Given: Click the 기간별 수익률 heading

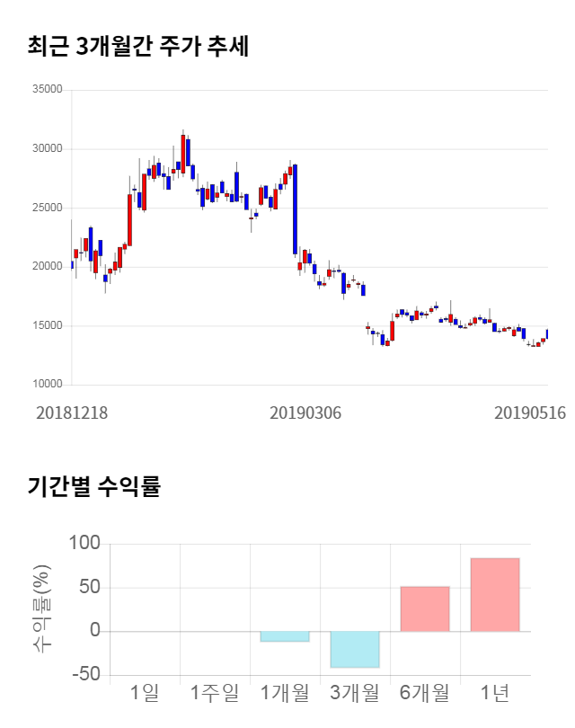Looking at the screenshot, I should (x=93, y=487).
